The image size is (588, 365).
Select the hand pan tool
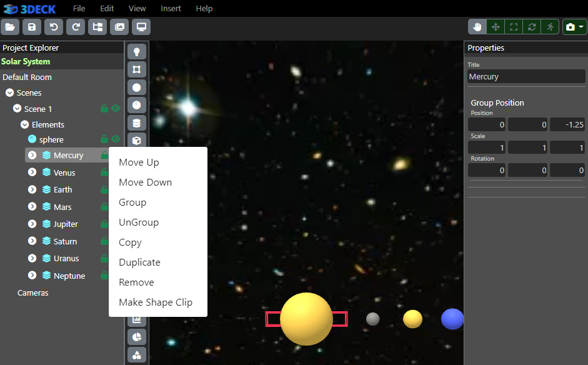tap(478, 27)
